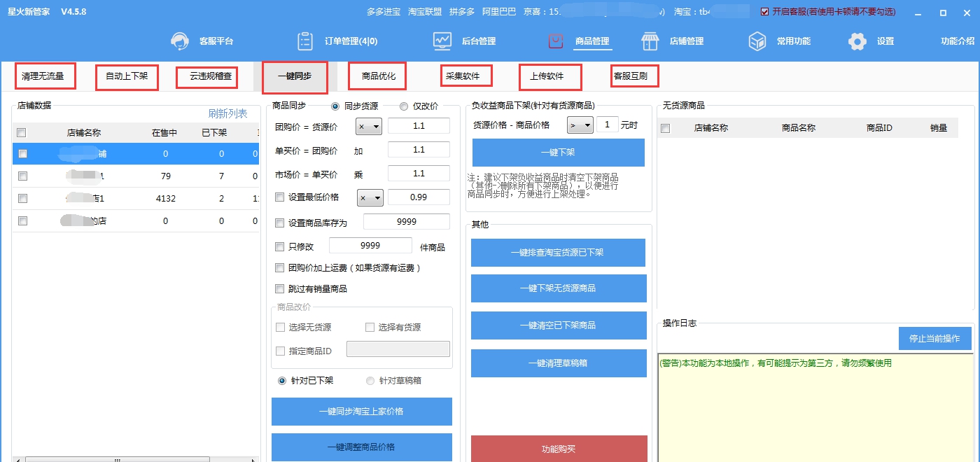This screenshot has height=462, width=980.
Task: Check the 选择无货源 option
Action: (280, 328)
